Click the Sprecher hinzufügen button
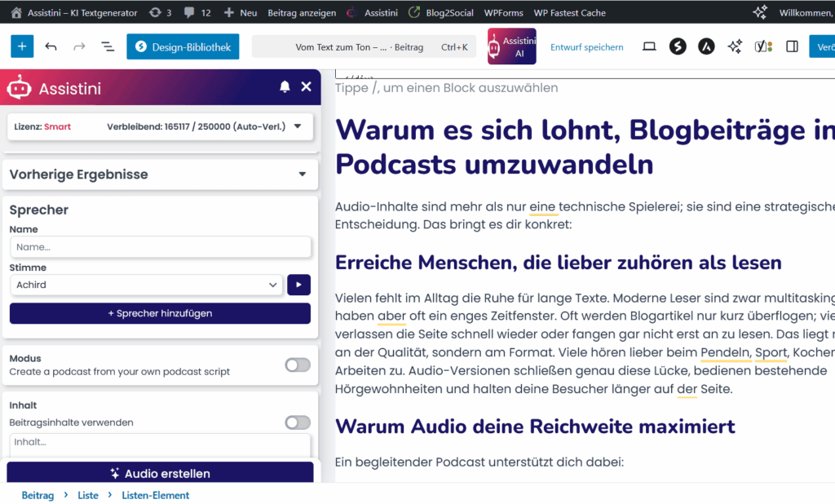 click(160, 314)
